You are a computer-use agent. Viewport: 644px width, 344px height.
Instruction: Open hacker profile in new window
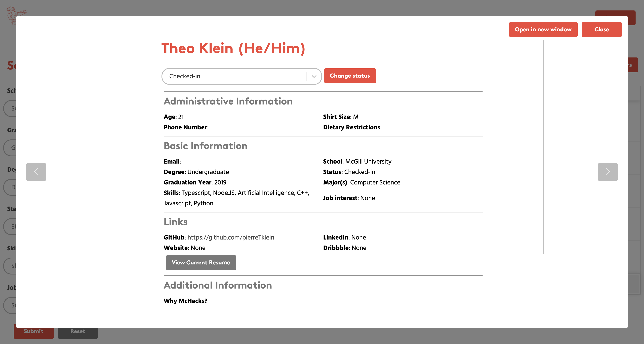[x=543, y=29]
